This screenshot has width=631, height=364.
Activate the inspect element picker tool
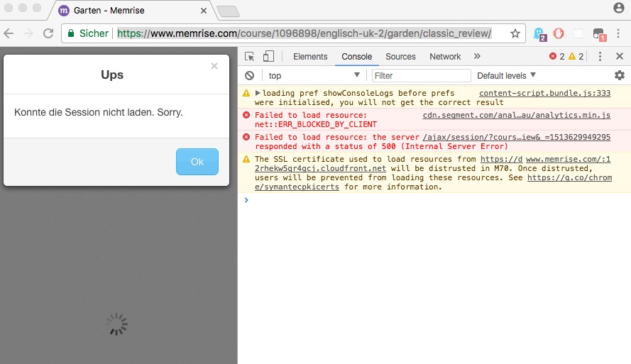(250, 56)
